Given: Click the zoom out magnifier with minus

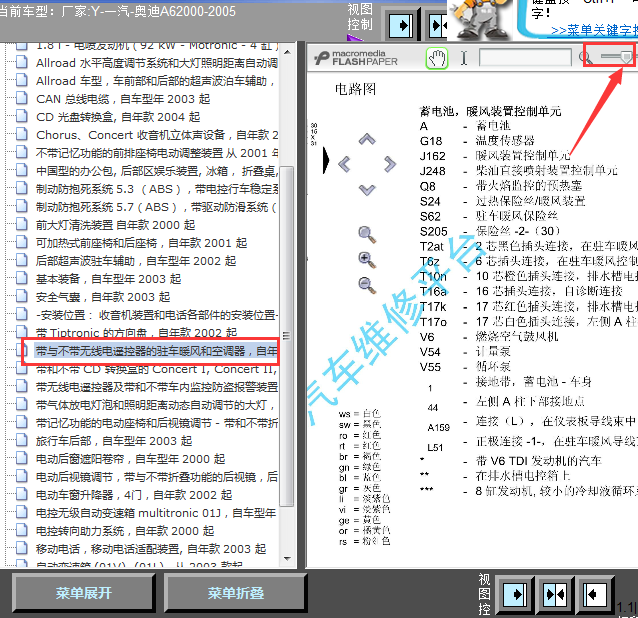Looking at the screenshot, I should (367, 285).
